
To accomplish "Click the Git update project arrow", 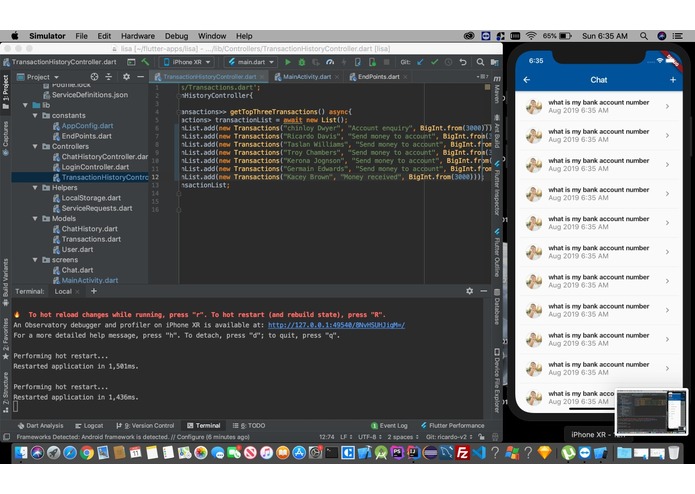I will click(x=420, y=62).
